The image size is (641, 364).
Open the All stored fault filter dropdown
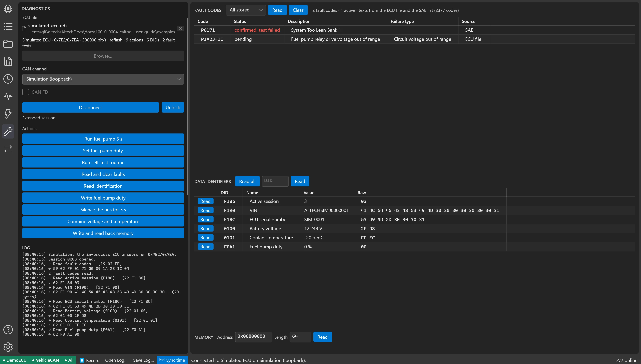pyautogui.click(x=246, y=10)
